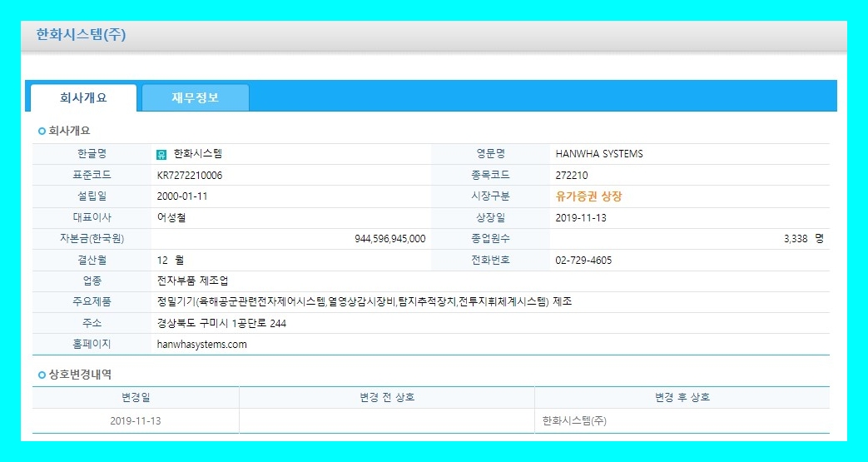Image resolution: width=868 pixels, height=462 pixels.
Task: Click the main products description starting 정밀기기
Action: click(x=365, y=302)
